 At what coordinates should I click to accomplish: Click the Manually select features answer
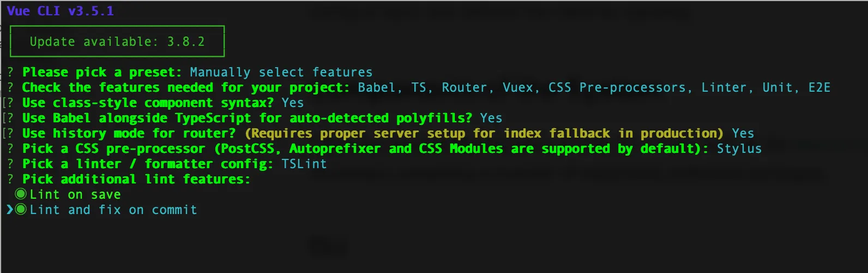pos(281,72)
